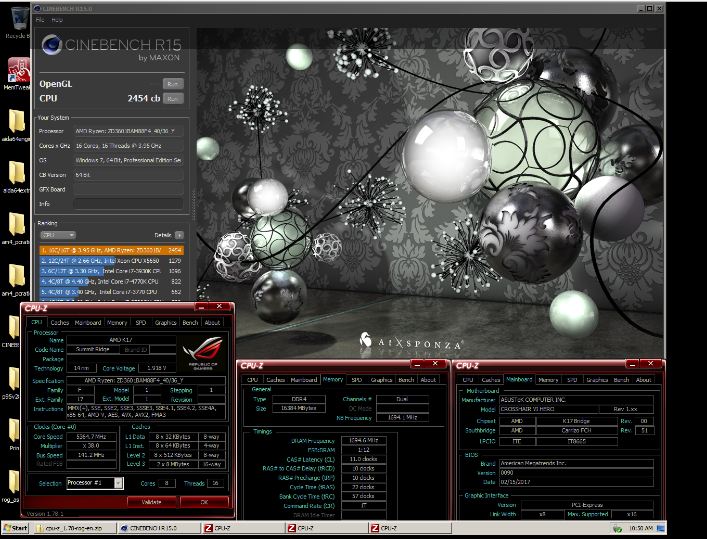Minimize the CPU-Z CPU window
Screen dimensions: 707x539
201,307
